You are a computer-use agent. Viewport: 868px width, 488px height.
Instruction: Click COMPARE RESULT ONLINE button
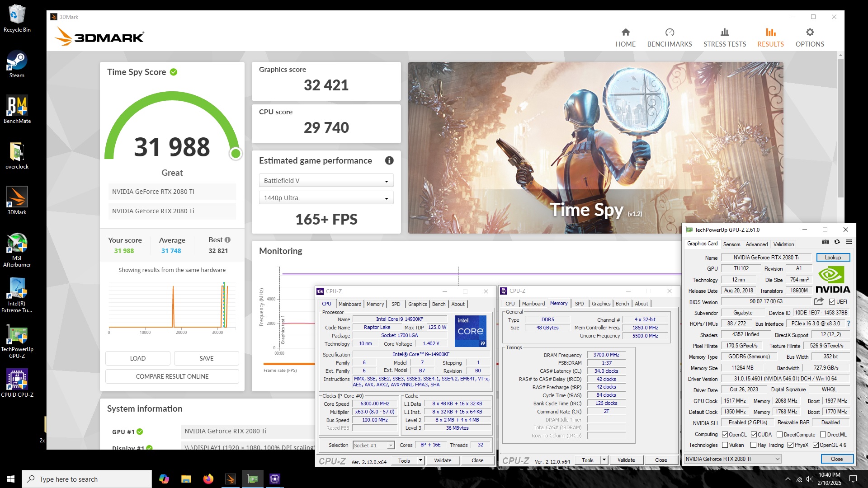(x=172, y=376)
